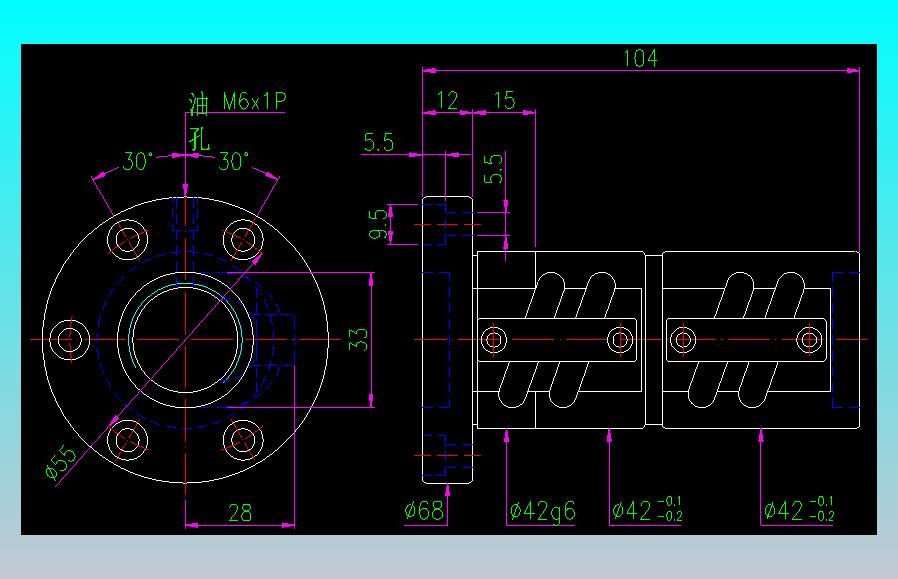Click the 104 overall length dimension
Viewport: 898px width, 579px height.
pyautogui.click(x=640, y=58)
